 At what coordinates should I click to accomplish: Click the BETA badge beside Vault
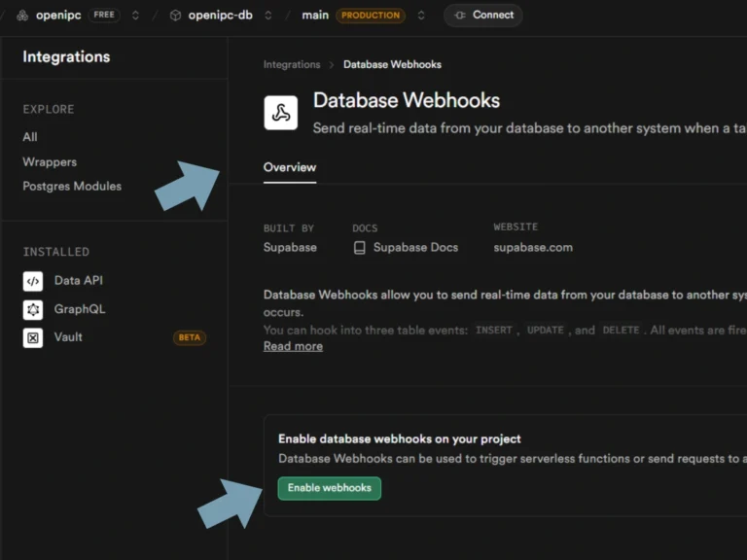pyautogui.click(x=190, y=337)
